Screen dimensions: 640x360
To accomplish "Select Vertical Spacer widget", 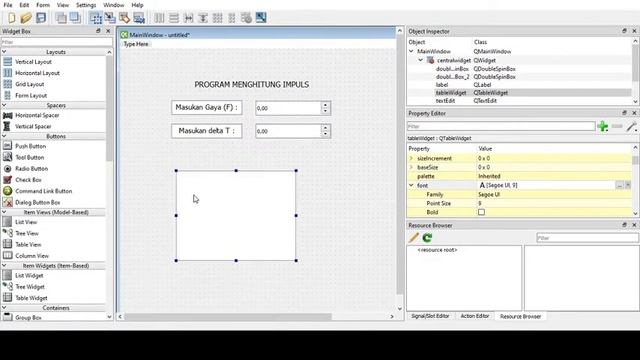I will [x=33, y=127].
